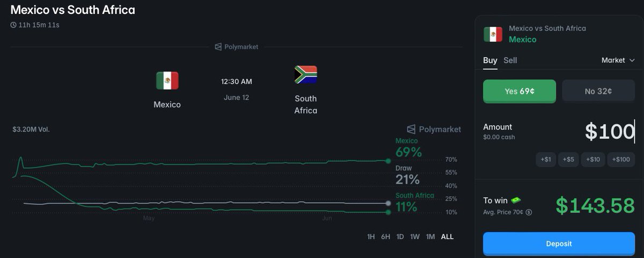Select the Buy tab

[x=490, y=60]
